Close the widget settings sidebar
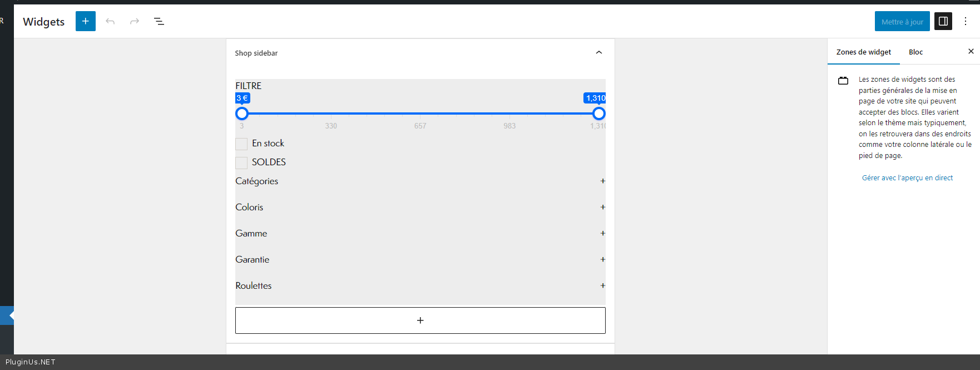Image resolution: width=980 pixels, height=370 pixels. [971, 51]
